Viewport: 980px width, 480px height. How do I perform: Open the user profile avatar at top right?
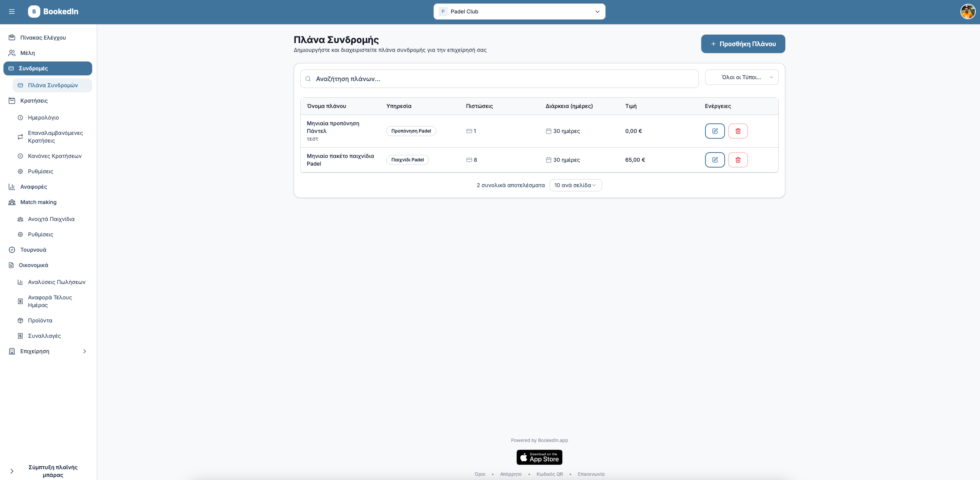click(x=968, y=12)
